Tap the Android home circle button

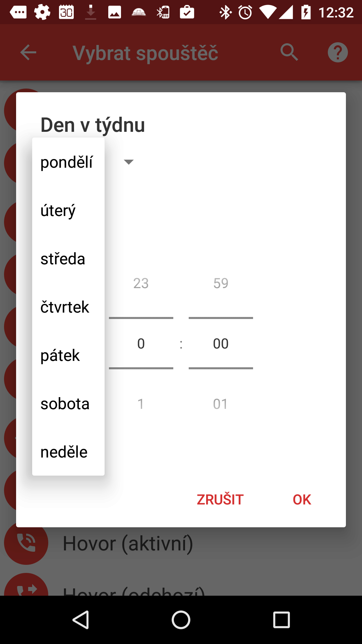coord(181,620)
